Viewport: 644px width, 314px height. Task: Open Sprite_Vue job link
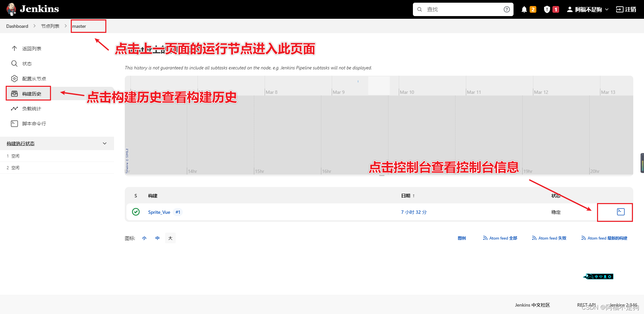point(159,212)
